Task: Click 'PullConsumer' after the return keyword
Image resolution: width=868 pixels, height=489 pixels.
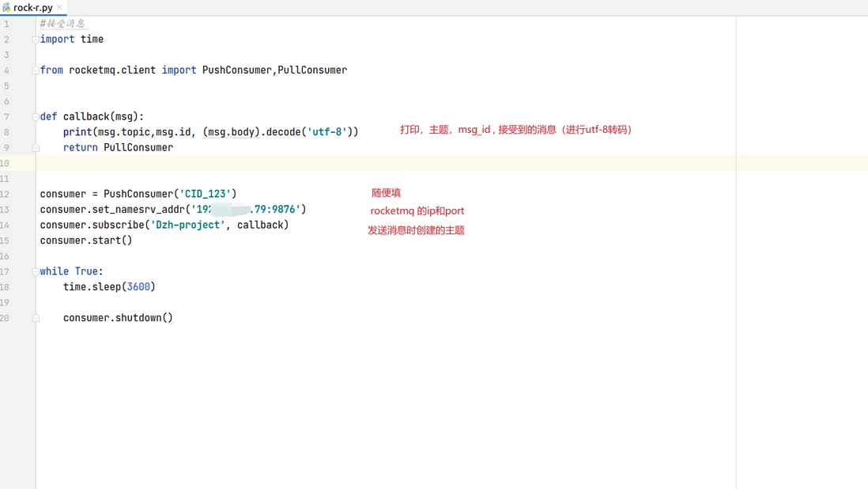Action: tap(138, 147)
